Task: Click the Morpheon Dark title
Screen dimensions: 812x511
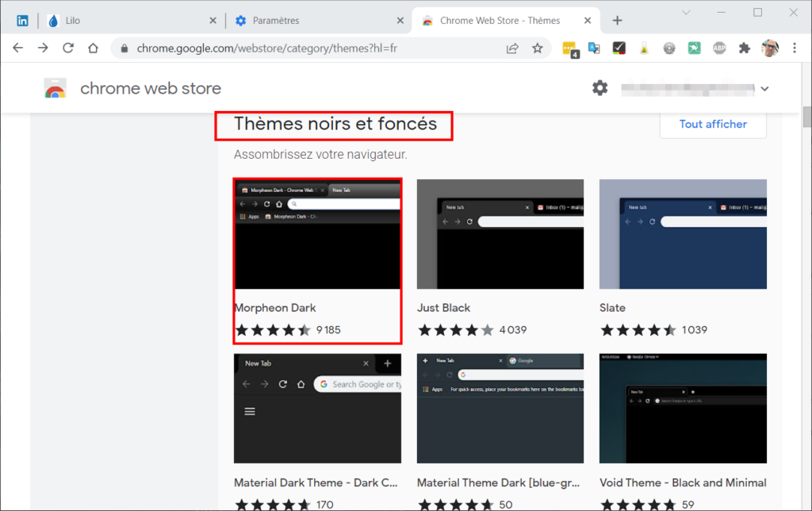Action: pyautogui.click(x=275, y=308)
